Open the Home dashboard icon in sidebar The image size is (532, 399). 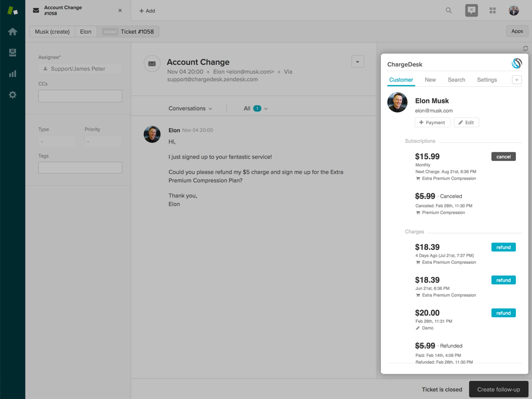(12, 32)
